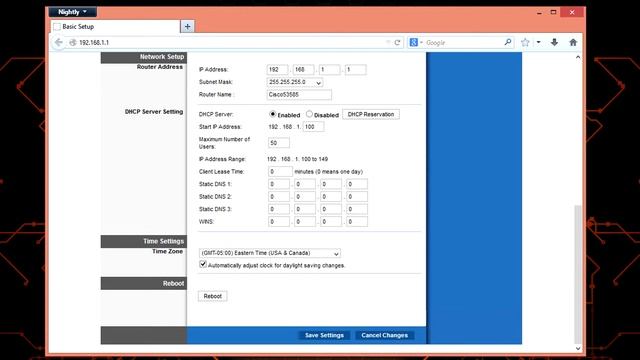Click the Client Lease Time field
This screenshot has width=640, height=360.
[280, 171]
